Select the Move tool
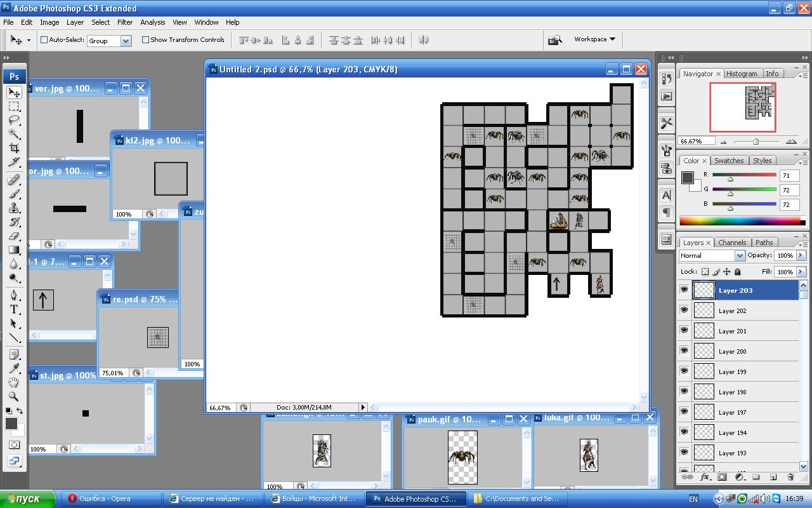Viewport: 812px width, 508px height. [x=14, y=92]
